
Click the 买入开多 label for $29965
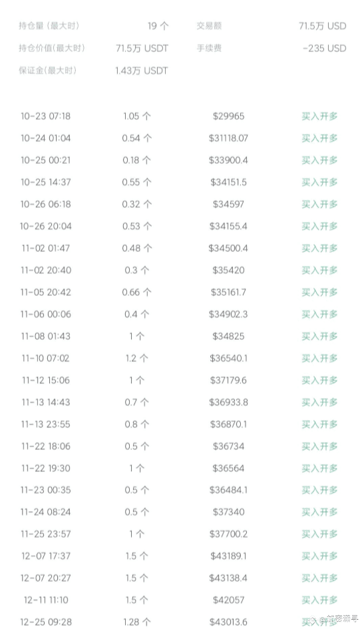click(x=319, y=117)
